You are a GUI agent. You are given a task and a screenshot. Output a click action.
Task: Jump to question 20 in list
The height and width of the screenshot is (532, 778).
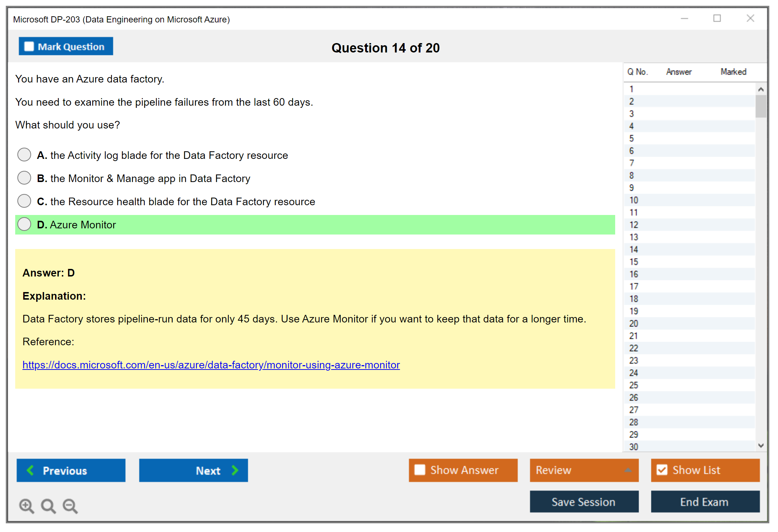tap(634, 323)
